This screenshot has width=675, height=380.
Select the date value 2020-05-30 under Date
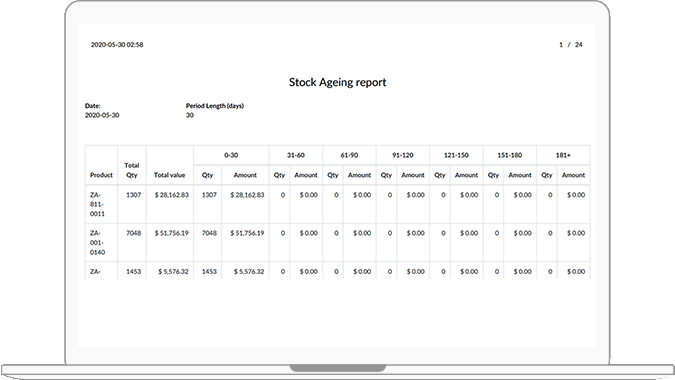pyautogui.click(x=102, y=115)
